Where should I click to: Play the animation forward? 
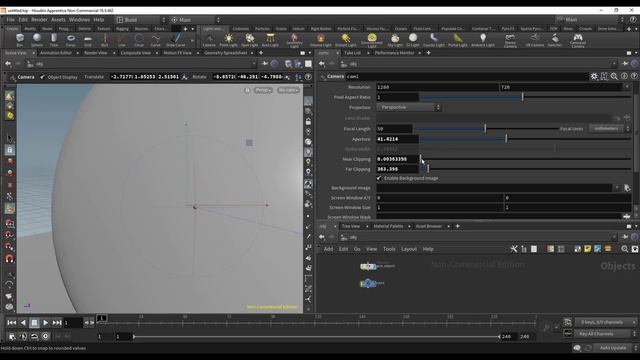pyautogui.click(x=45, y=322)
